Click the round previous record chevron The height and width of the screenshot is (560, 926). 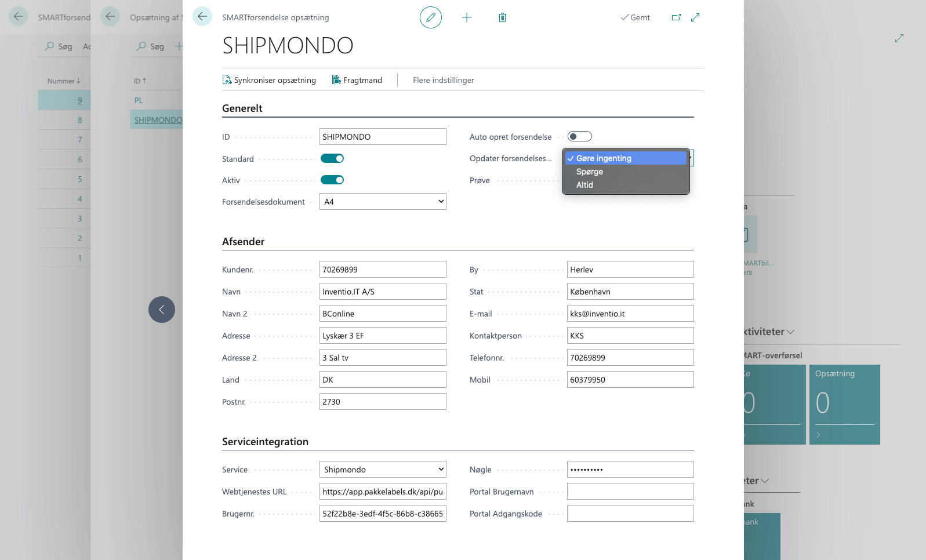coord(162,310)
